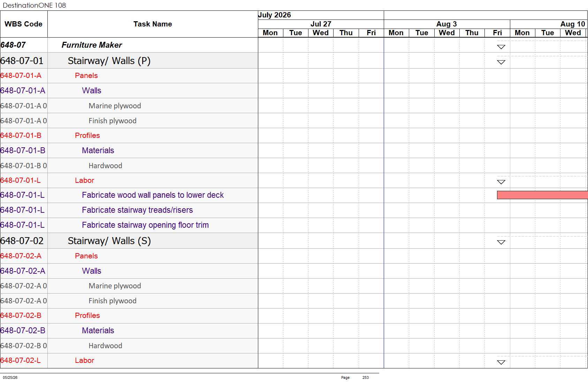Image resolution: width=588 pixels, height=382 pixels.
Task: Click the summary marker in the 648-07-01-L Labor row
Action: point(501,182)
